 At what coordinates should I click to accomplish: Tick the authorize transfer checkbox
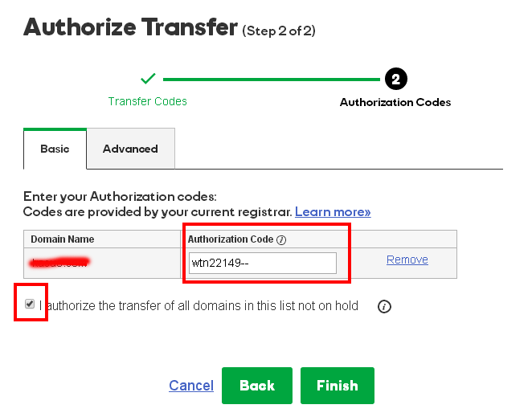(x=30, y=304)
